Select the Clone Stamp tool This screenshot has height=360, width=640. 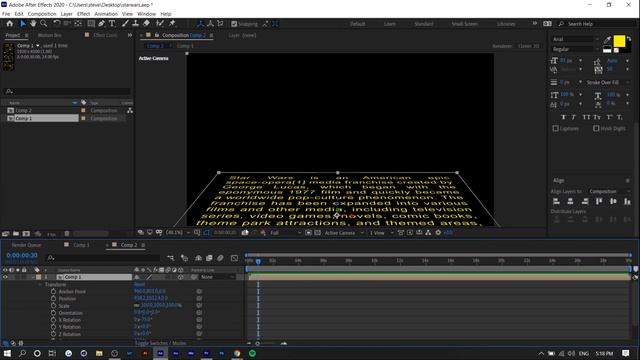136,24
